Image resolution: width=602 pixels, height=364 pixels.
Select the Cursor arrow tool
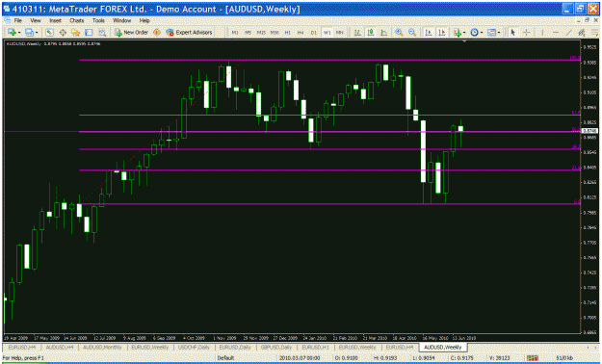512,33
